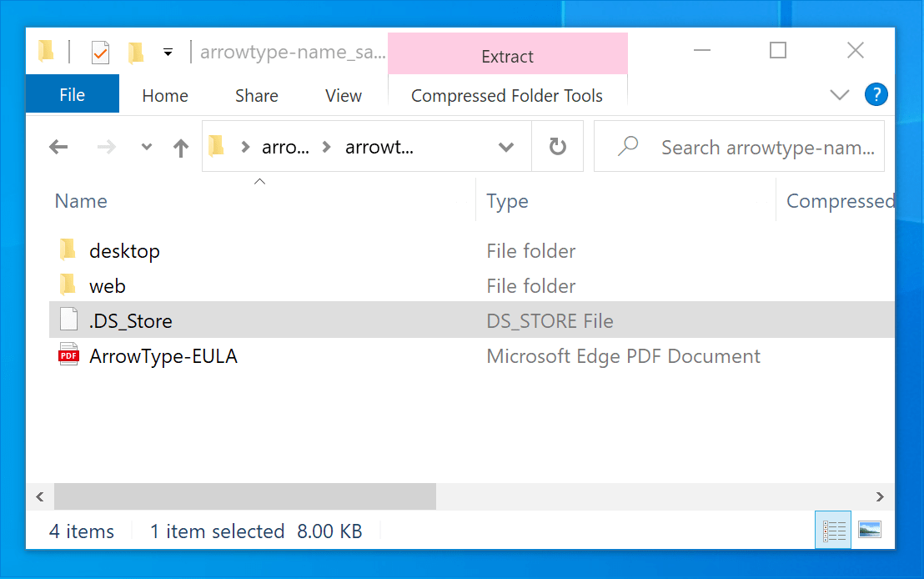Viewport: 924px width, 579px height.
Task: Open the Help question mark icon
Action: pos(876,94)
